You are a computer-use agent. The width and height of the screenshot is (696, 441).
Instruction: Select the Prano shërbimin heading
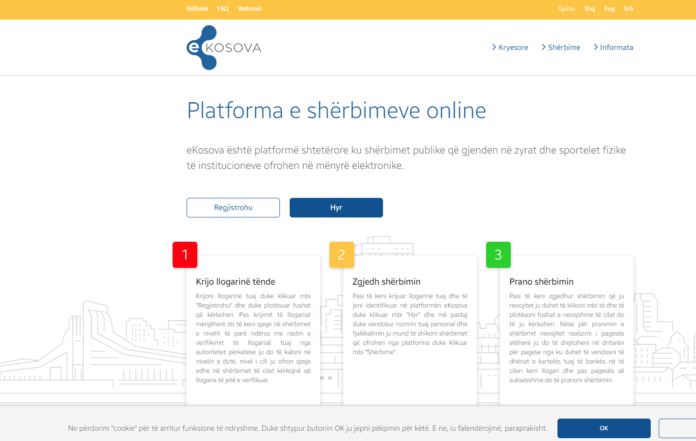(x=541, y=282)
